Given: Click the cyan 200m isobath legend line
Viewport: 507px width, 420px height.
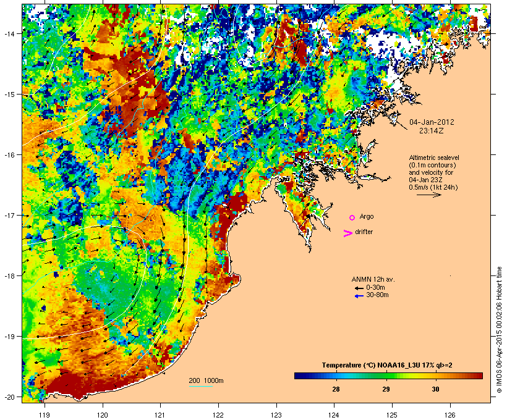Looking at the screenshot, I should click(x=200, y=386).
